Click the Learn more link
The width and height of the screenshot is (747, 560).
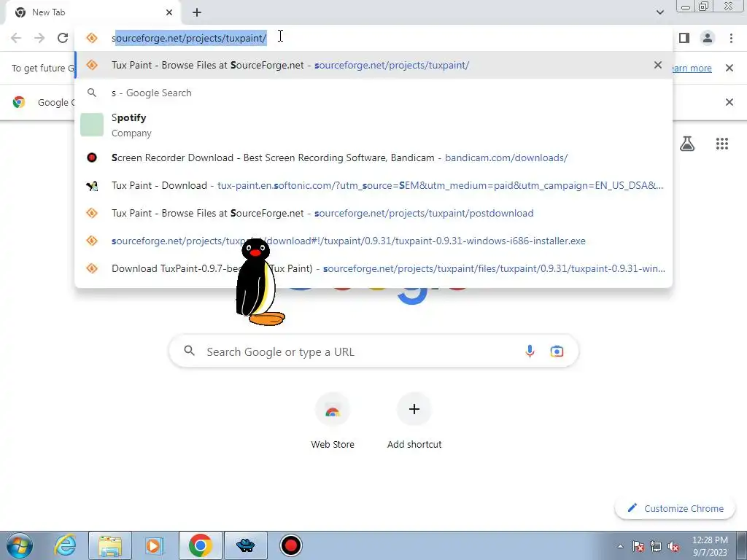pos(692,68)
